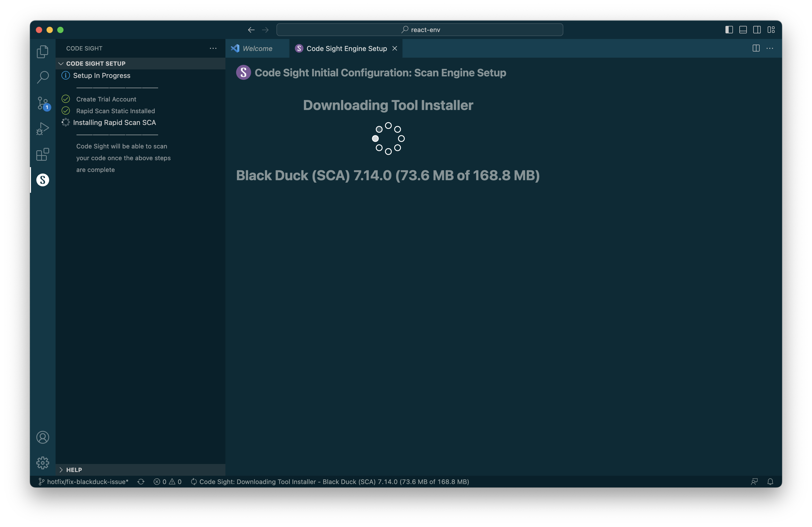Viewport: 812px width, 527px height.
Task: Click the downloading progress indicator spinner
Action: (x=388, y=138)
